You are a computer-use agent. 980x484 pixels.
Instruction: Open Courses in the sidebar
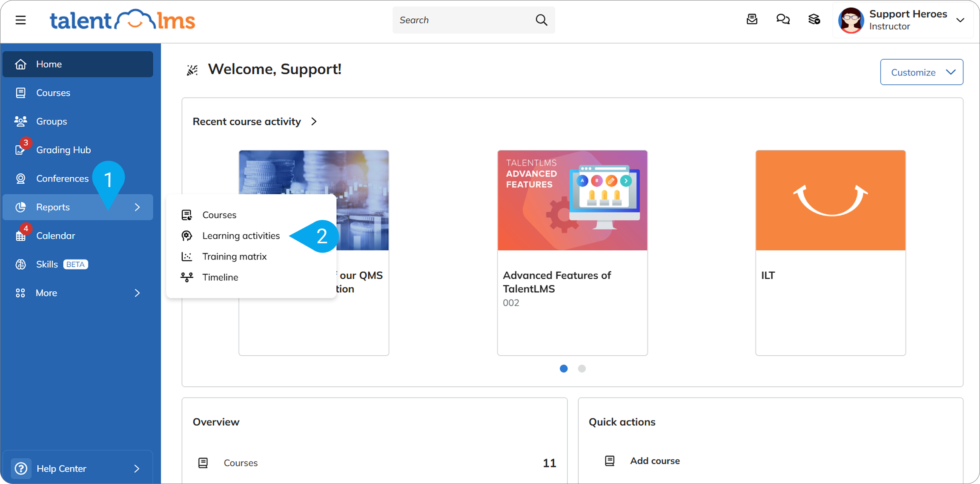click(x=78, y=92)
